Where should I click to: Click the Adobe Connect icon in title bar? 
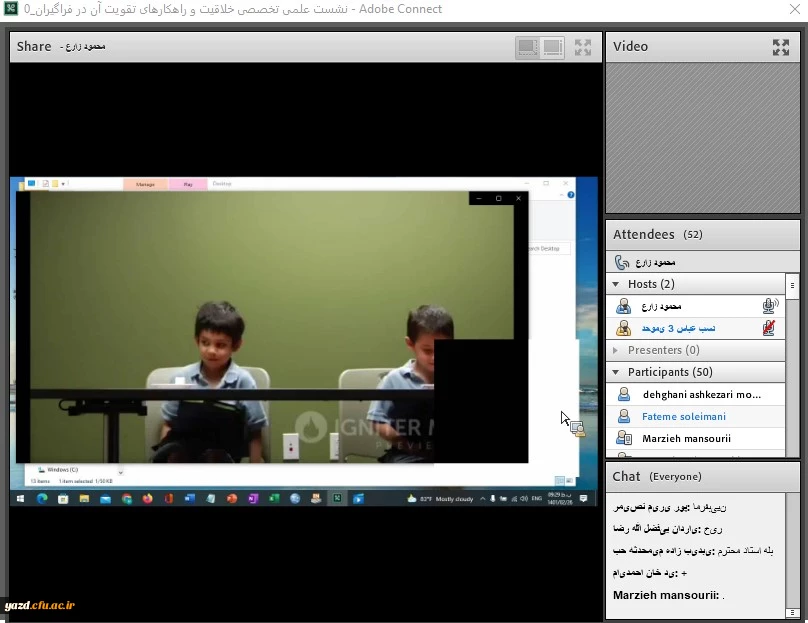11,9
